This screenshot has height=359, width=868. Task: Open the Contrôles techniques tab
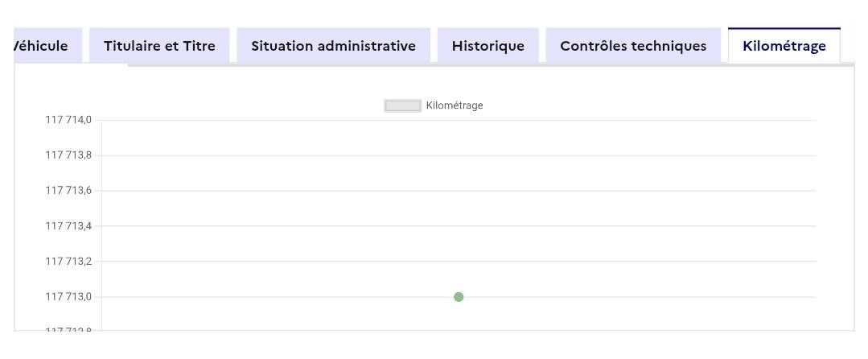pyautogui.click(x=633, y=46)
